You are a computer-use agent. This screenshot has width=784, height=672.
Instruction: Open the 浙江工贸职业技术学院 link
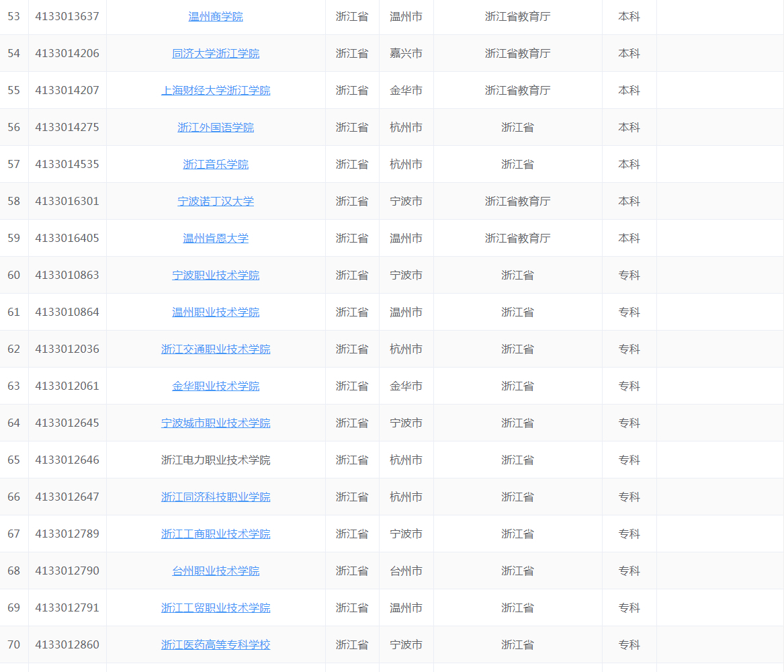216,609
